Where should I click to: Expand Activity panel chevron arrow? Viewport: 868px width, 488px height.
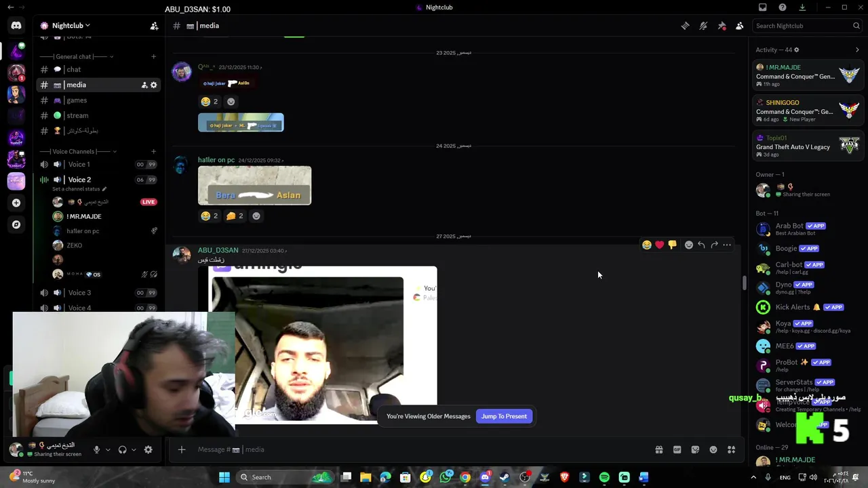pos(857,49)
